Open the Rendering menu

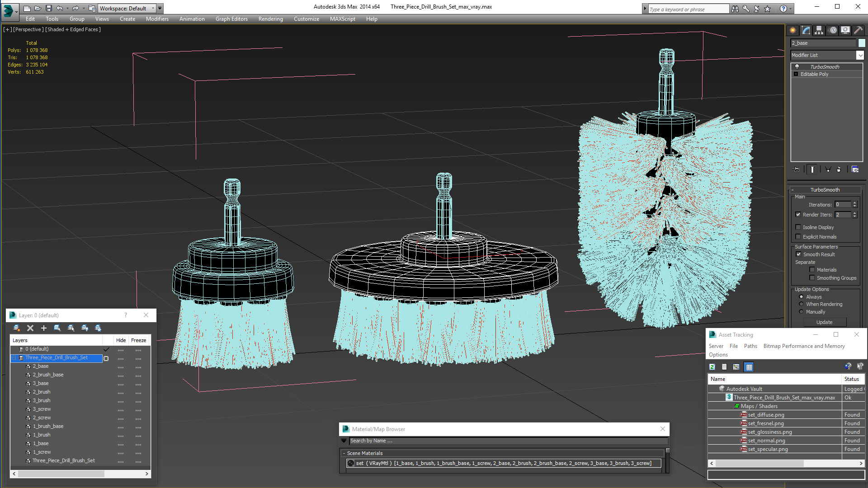coord(270,19)
